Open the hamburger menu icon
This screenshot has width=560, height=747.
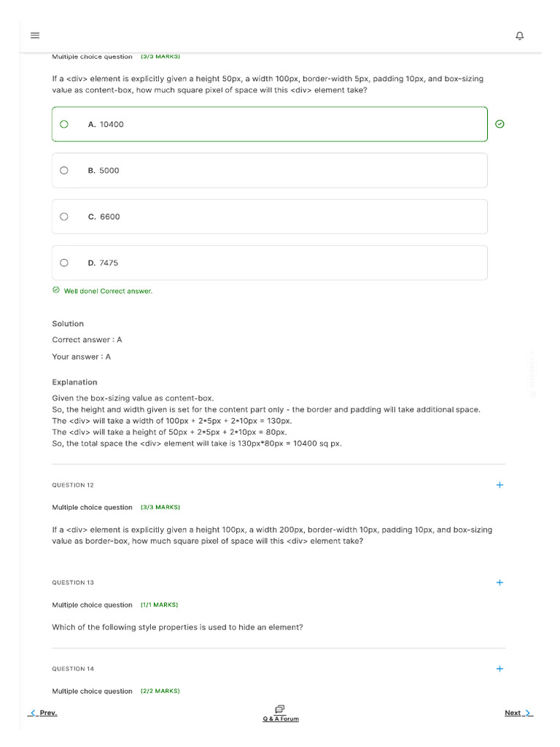pos(35,36)
